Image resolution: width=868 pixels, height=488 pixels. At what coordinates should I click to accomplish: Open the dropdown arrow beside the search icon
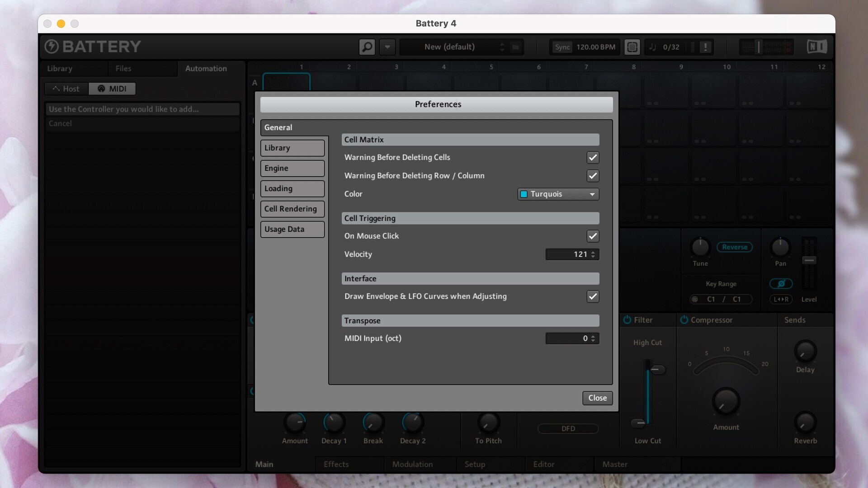[x=387, y=47]
